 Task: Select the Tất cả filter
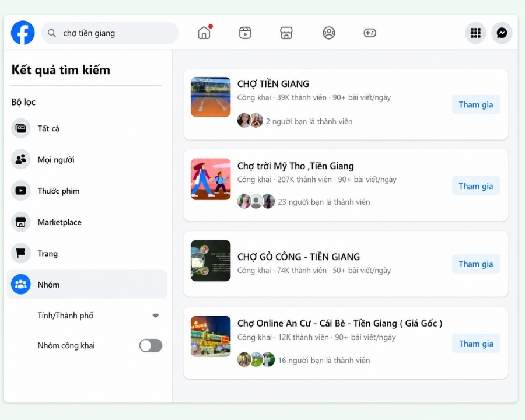coord(87,128)
